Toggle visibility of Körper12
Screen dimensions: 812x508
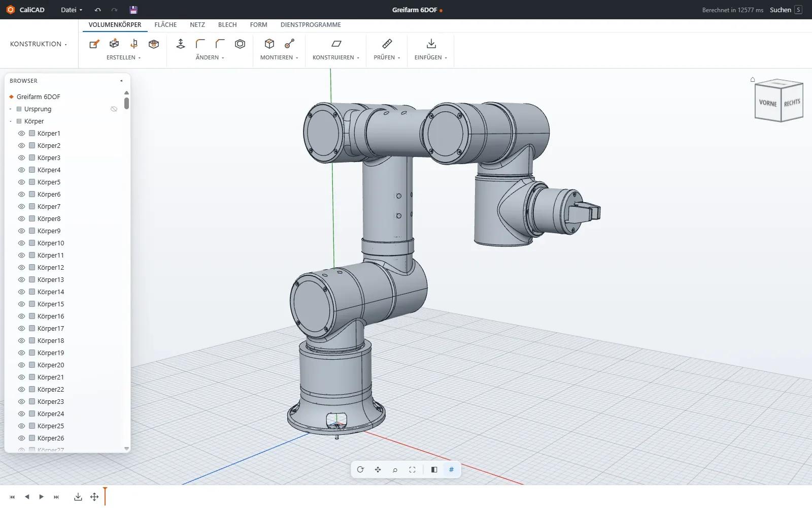(21, 268)
